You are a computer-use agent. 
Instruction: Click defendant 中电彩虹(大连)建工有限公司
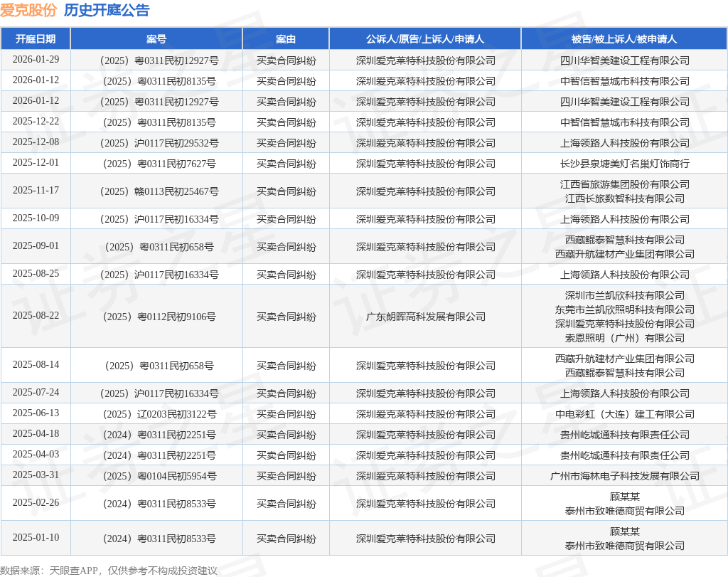tap(624, 414)
